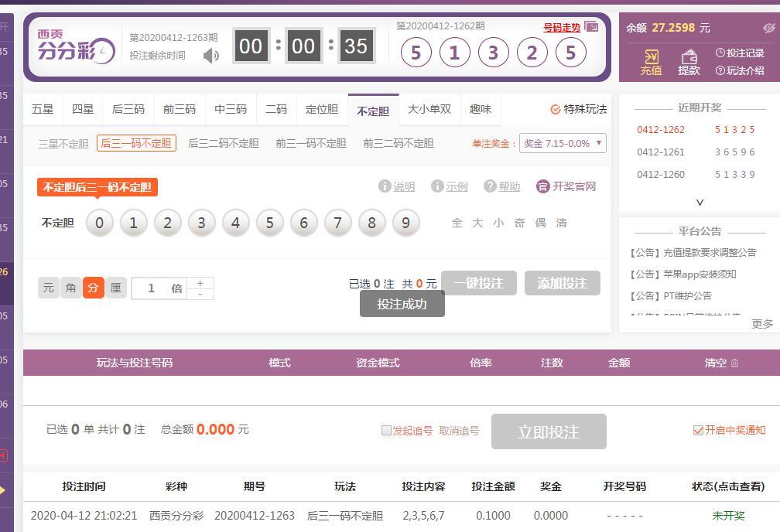Open the 说明 info link
The image size is (780, 532).
click(396, 186)
